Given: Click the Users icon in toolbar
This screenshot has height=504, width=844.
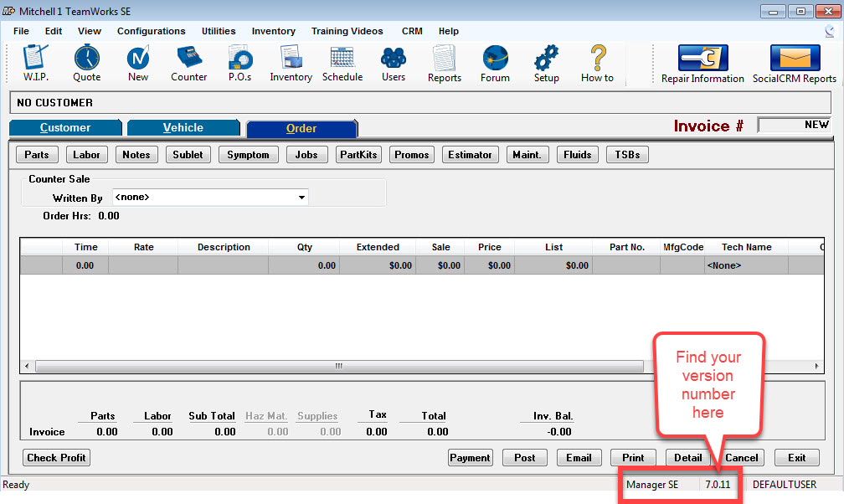Looking at the screenshot, I should (x=394, y=63).
